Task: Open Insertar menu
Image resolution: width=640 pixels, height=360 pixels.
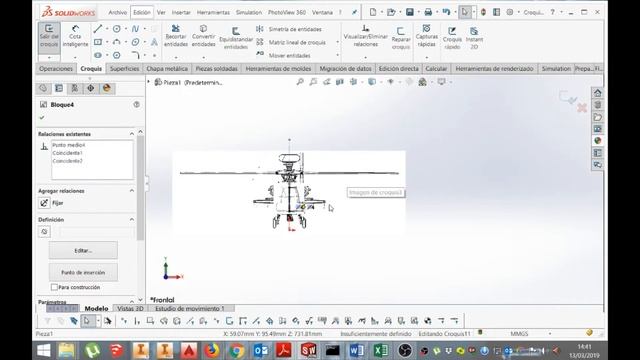Action: point(181,12)
